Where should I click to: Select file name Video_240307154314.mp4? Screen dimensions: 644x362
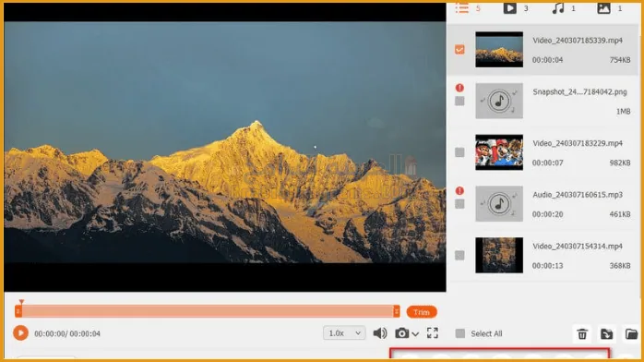[x=578, y=247]
